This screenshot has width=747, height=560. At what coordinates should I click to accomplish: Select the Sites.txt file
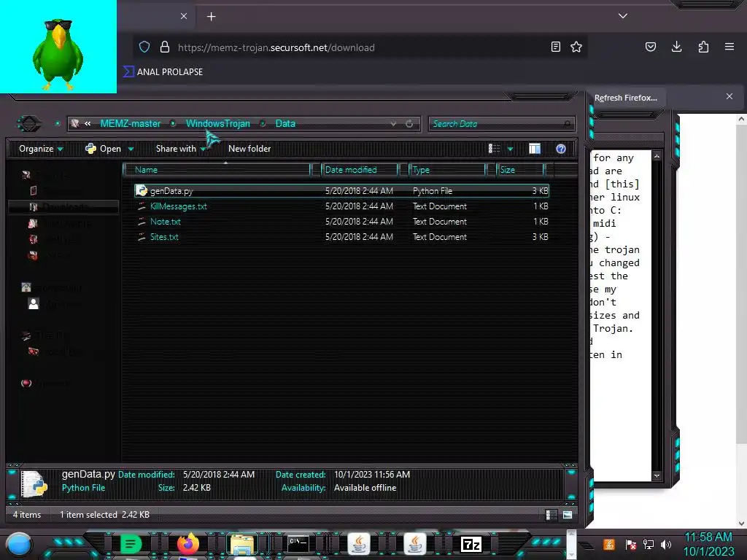341,237
